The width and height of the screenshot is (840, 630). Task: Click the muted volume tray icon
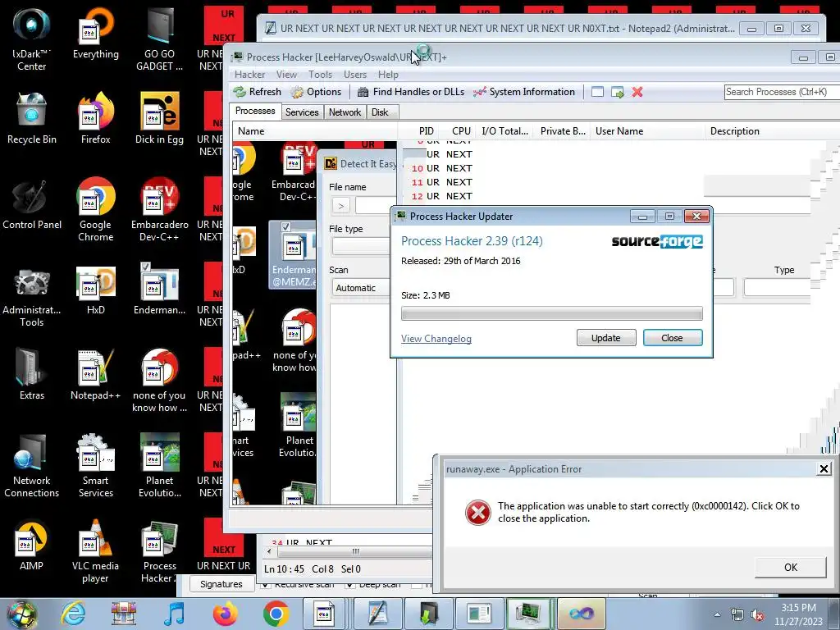tap(757, 615)
